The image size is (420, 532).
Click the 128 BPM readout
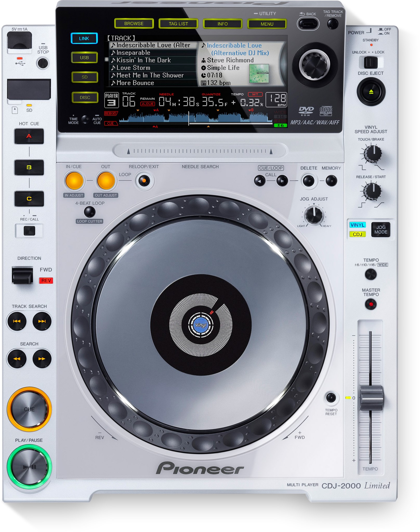coord(277,100)
